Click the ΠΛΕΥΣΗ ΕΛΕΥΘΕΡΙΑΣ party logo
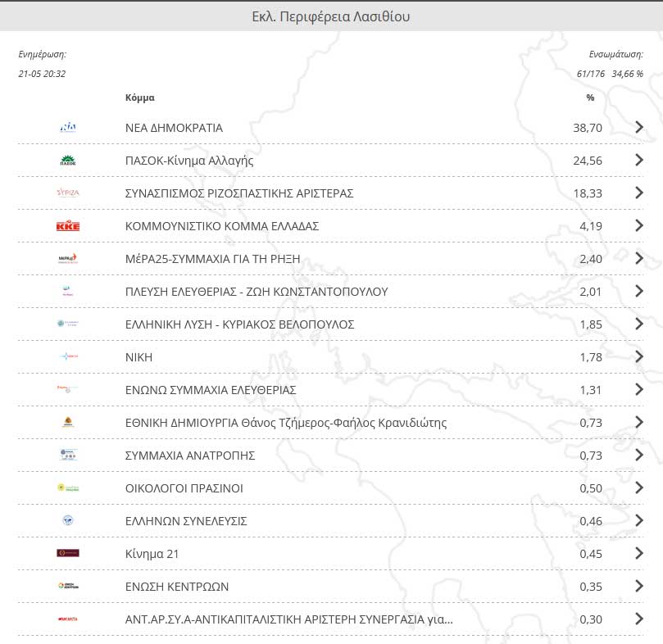Viewport: 663px width, 644px height. click(x=68, y=291)
